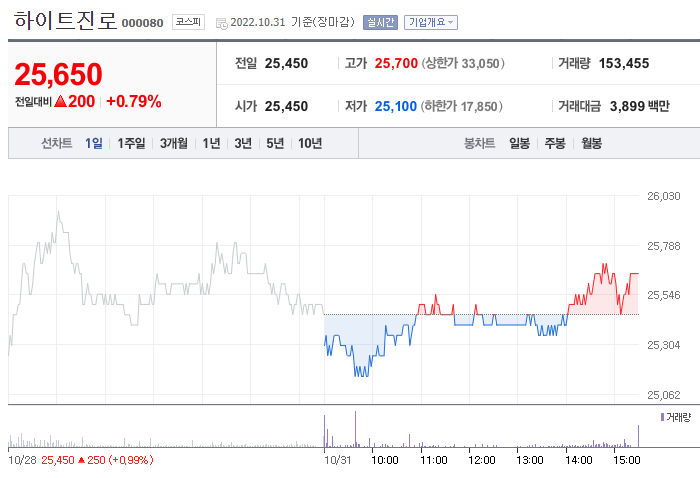Click the 15:00 time axis marker
700x478 pixels.
627,460
